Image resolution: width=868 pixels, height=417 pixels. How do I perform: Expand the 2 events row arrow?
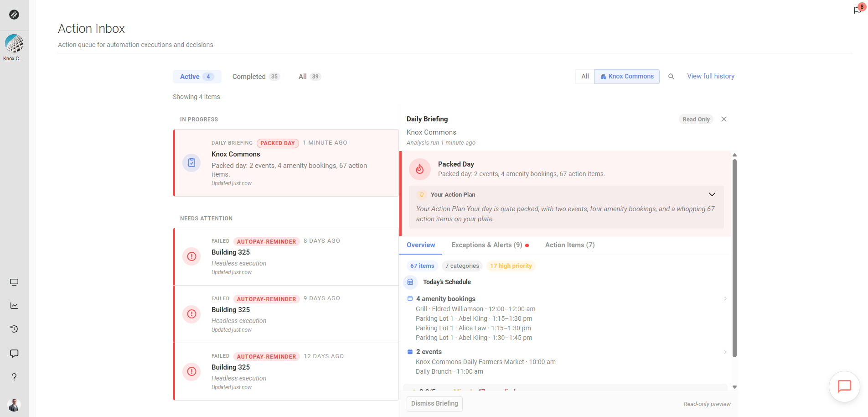click(725, 351)
